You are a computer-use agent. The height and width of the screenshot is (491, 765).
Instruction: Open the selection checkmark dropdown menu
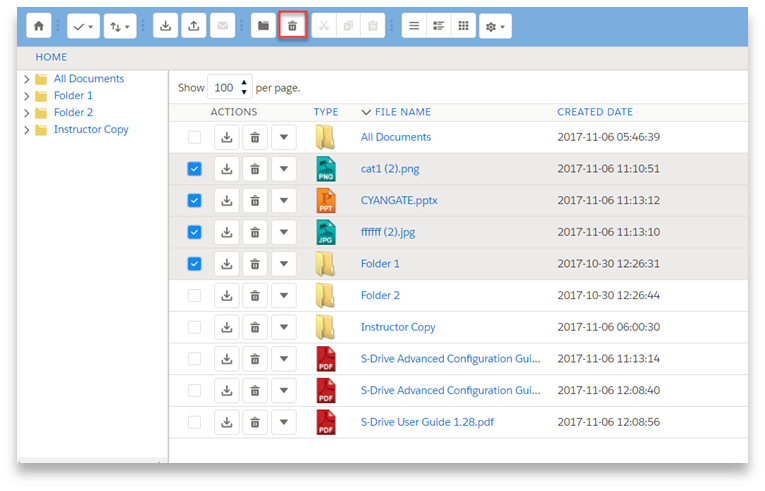click(x=83, y=26)
